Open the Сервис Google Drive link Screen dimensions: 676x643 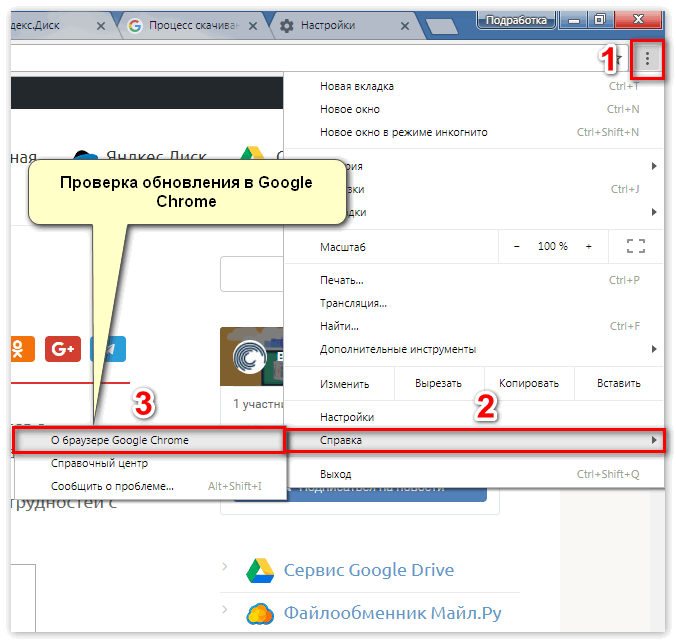(x=369, y=570)
